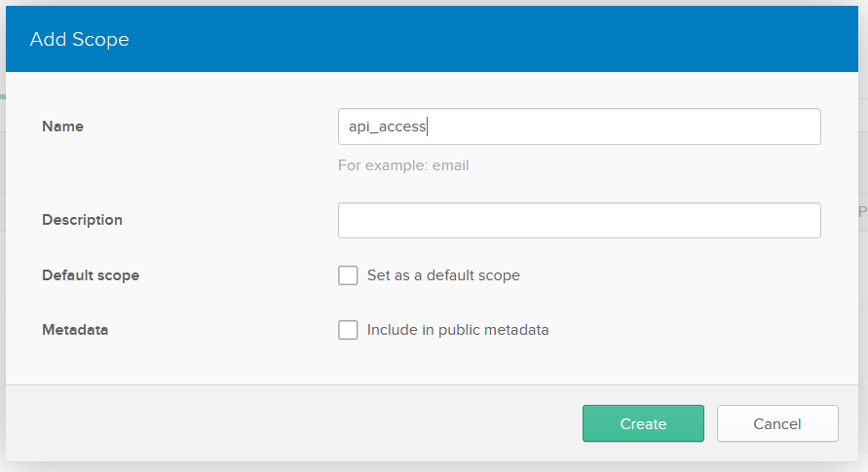Viewport: 868px width, 472px height.
Task: Enable the Set as a default scope checkbox
Action: [348, 275]
